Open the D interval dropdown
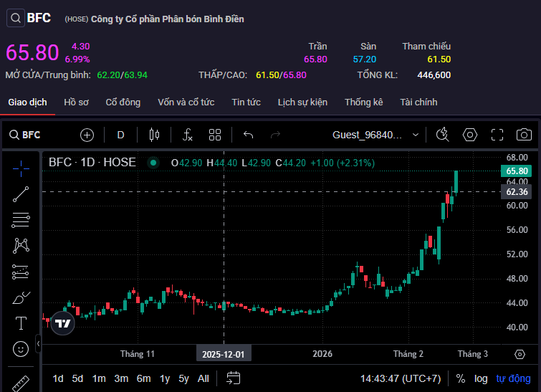The image size is (541, 392). (x=120, y=135)
